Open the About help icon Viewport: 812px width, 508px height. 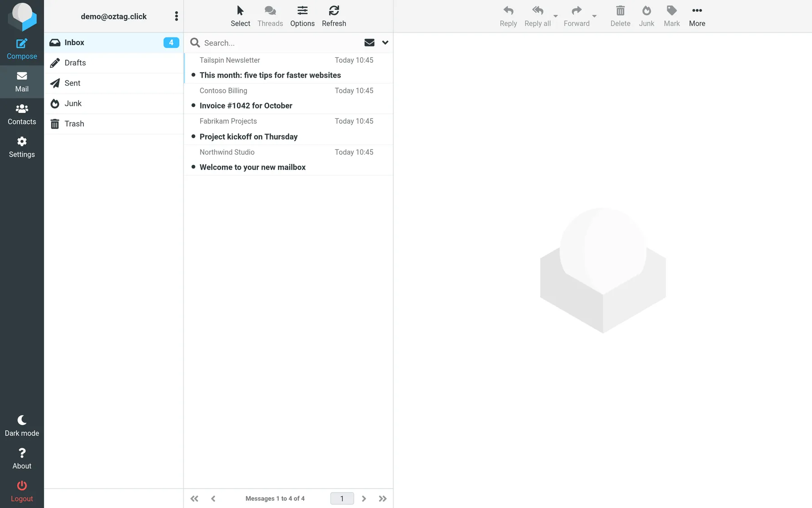click(x=22, y=459)
